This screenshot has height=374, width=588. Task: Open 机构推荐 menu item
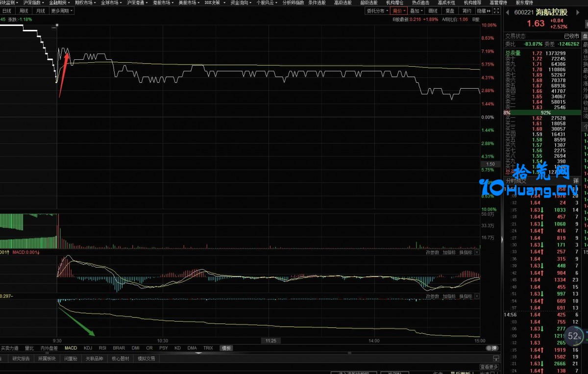tap(472, 2)
